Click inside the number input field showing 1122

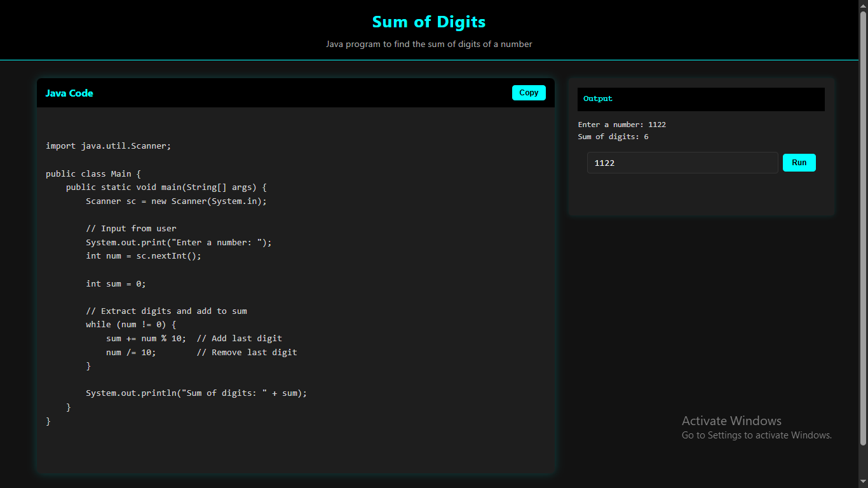click(x=682, y=163)
